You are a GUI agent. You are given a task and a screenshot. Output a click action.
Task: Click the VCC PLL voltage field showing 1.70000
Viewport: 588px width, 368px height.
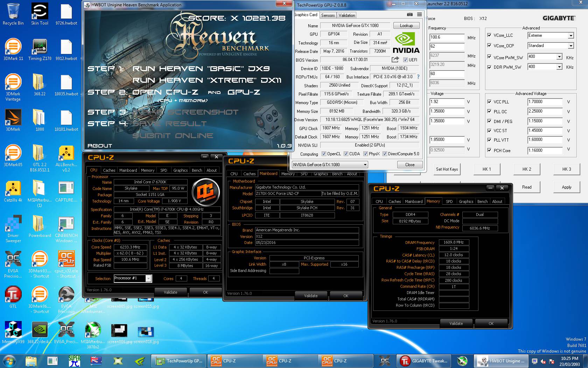545,102
